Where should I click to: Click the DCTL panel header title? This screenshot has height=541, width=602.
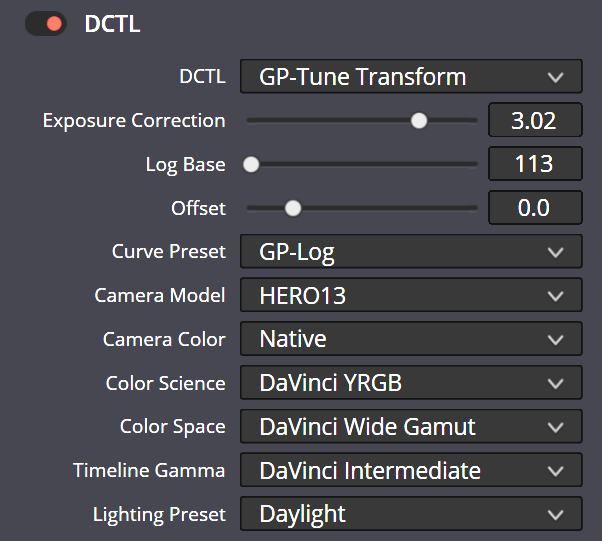click(x=112, y=24)
